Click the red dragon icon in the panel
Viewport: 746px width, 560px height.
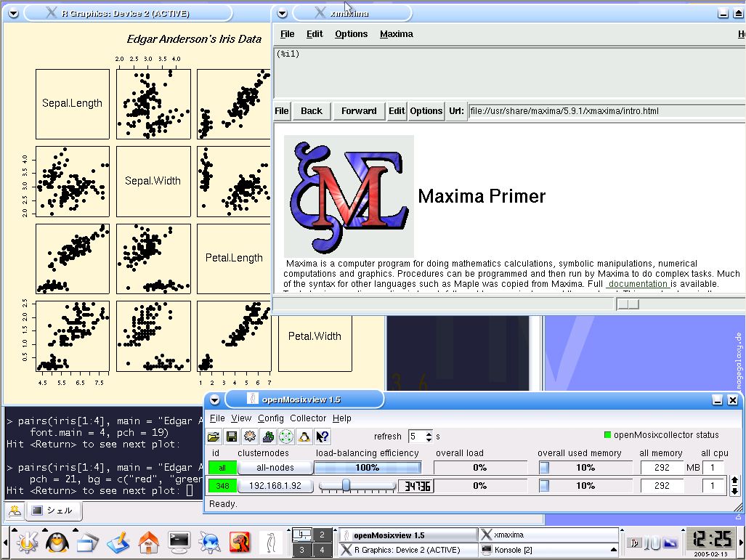[240, 543]
